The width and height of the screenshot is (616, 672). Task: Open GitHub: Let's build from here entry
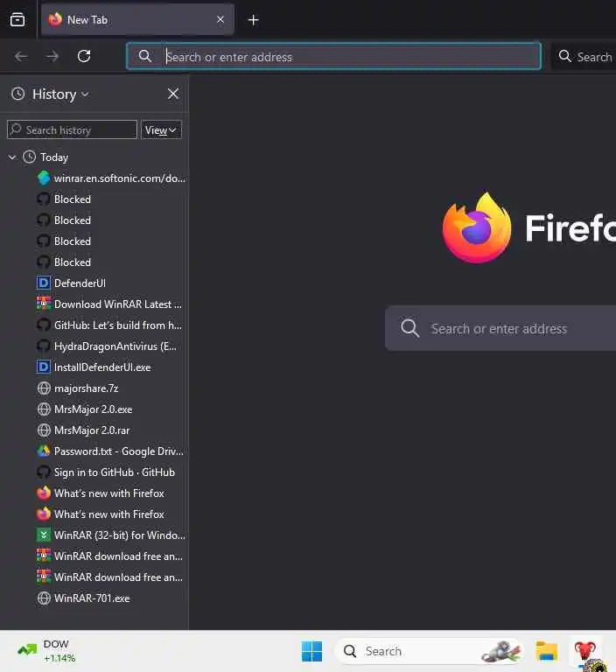[x=109, y=325]
